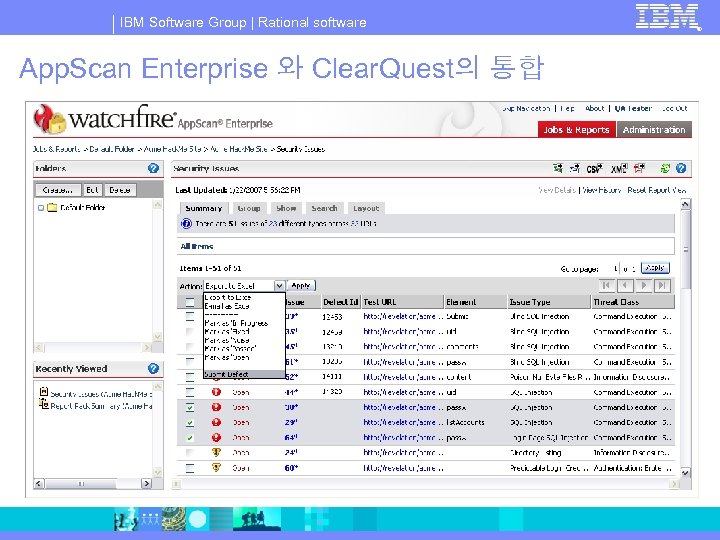
Task: Click red severity icon on issue 64 row
Action: (x=216, y=438)
